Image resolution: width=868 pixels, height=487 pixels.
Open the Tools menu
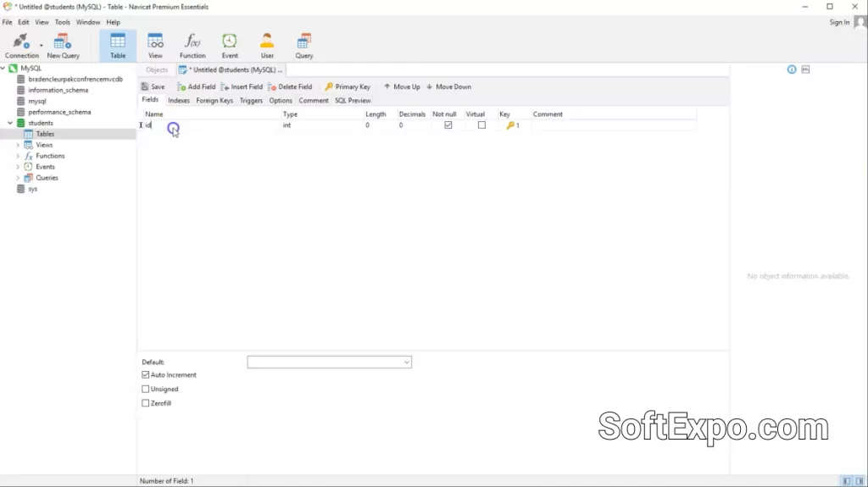click(62, 22)
